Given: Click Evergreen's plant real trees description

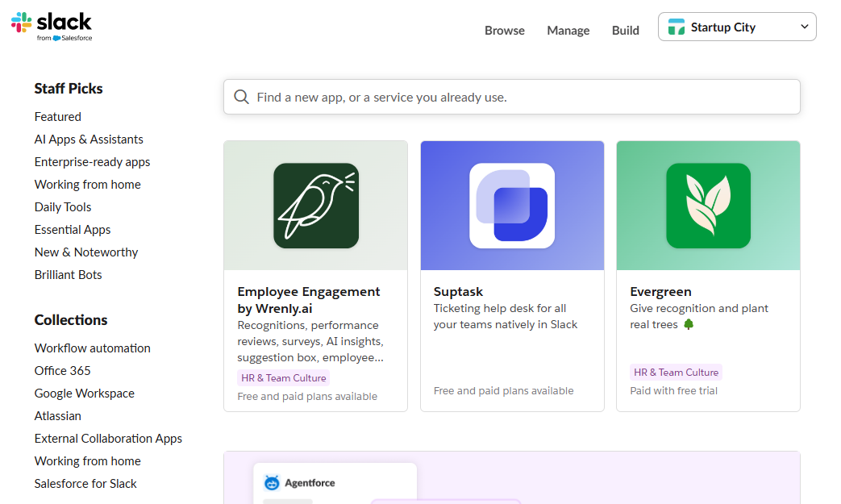Looking at the screenshot, I should pyautogui.click(x=699, y=316).
